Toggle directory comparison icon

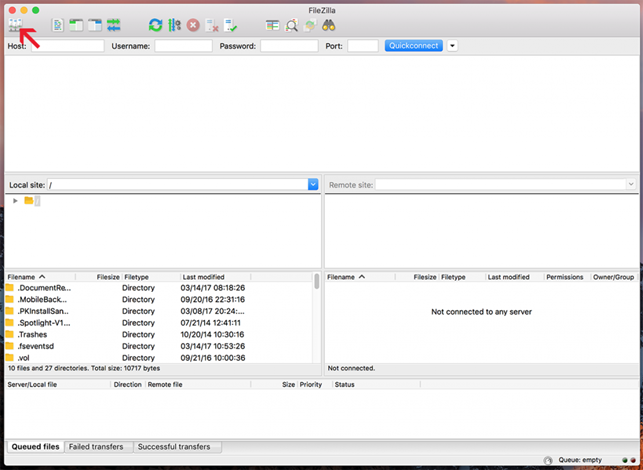click(292, 25)
